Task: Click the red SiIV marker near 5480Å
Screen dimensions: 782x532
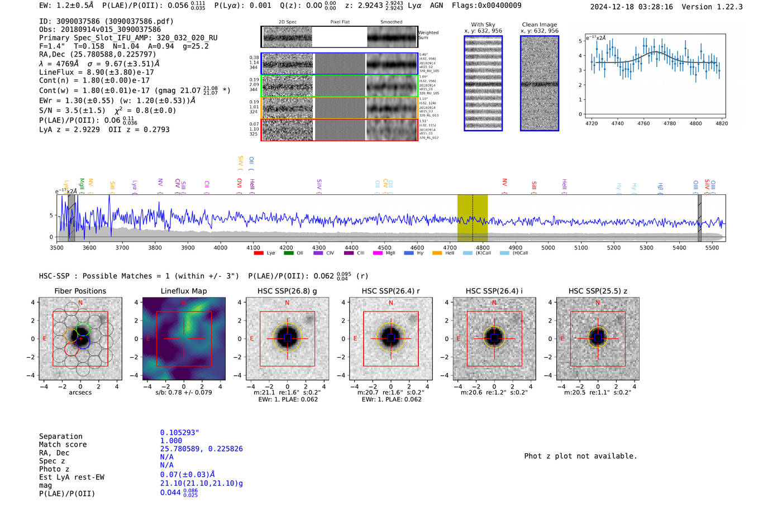Action: pyautogui.click(x=707, y=185)
